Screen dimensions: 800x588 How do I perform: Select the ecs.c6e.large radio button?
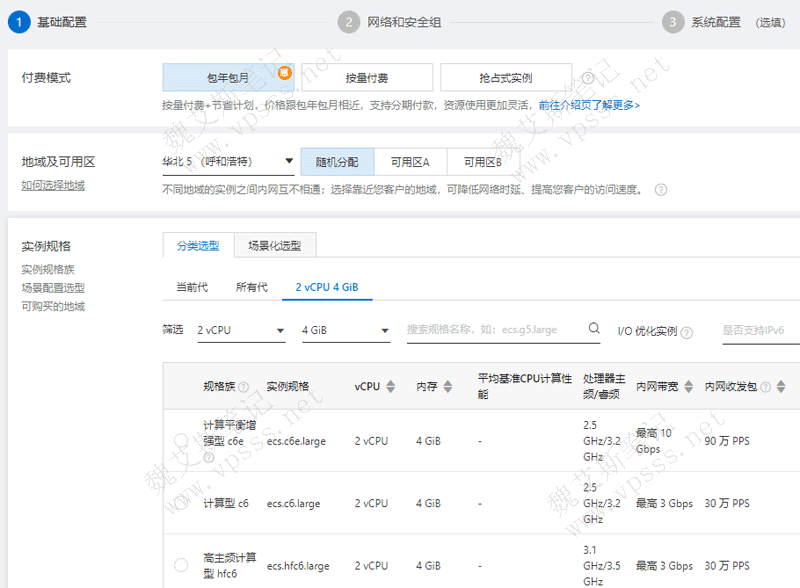click(181, 440)
